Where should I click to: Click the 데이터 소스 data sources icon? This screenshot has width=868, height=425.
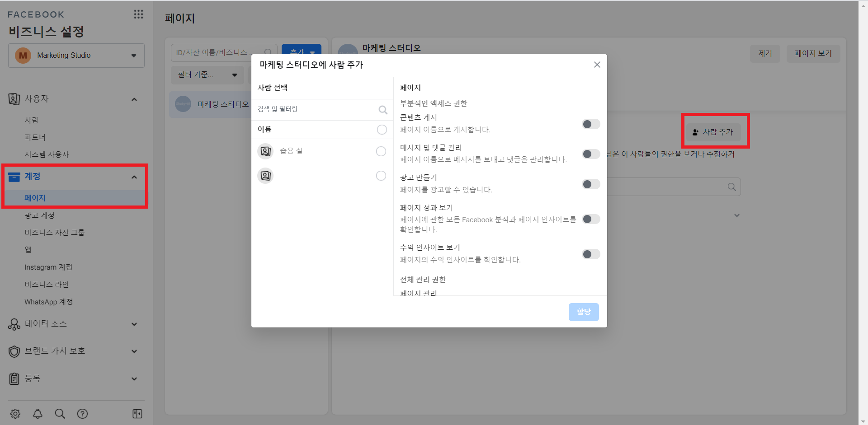coord(14,324)
